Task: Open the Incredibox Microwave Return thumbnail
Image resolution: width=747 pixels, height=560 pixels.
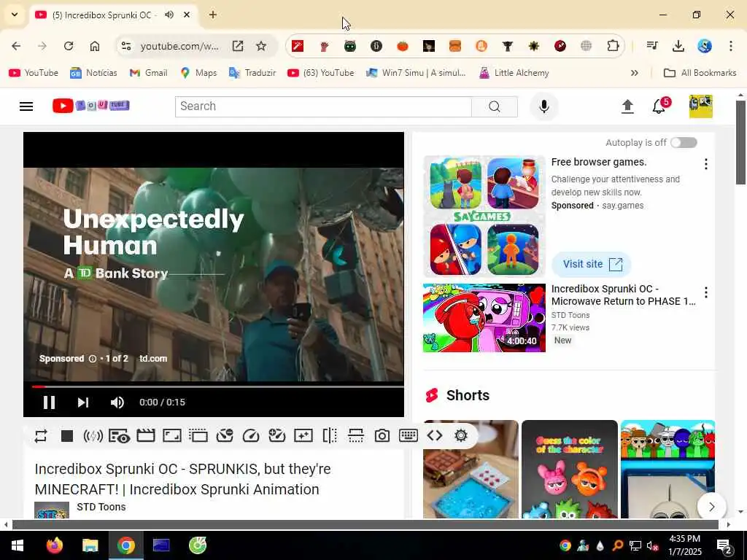Action: (x=484, y=318)
